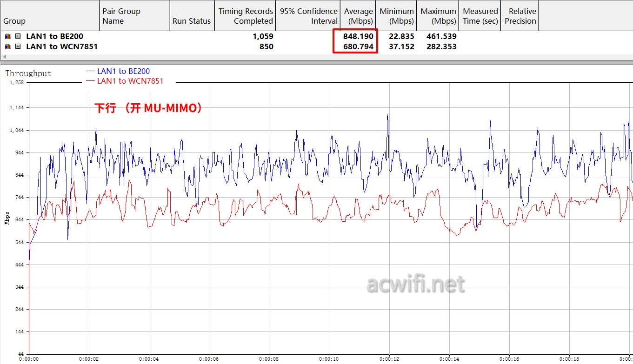Click the 0:00:02 time axis label
633x364 pixels.
[x=88, y=359]
